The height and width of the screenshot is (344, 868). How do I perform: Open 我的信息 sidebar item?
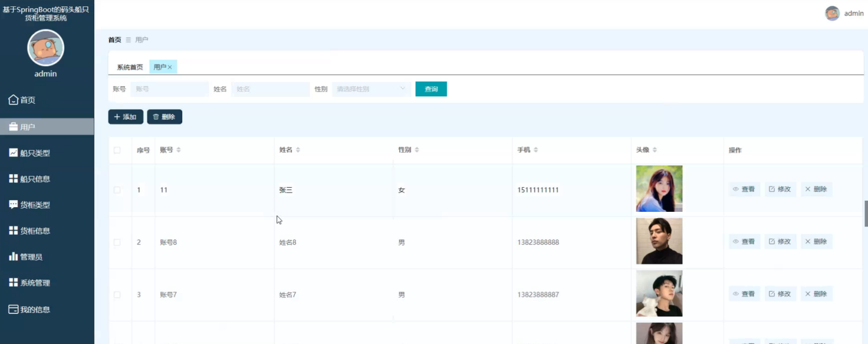click(x=47, y=309)
